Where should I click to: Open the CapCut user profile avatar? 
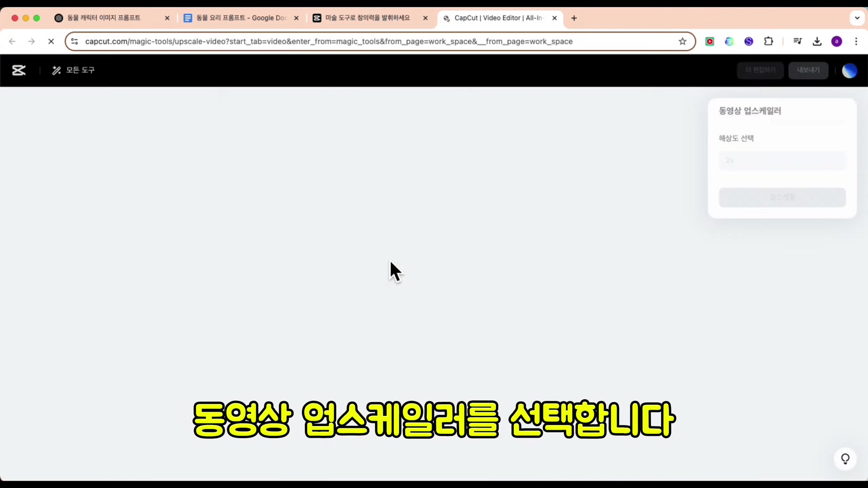coord(849,71)
